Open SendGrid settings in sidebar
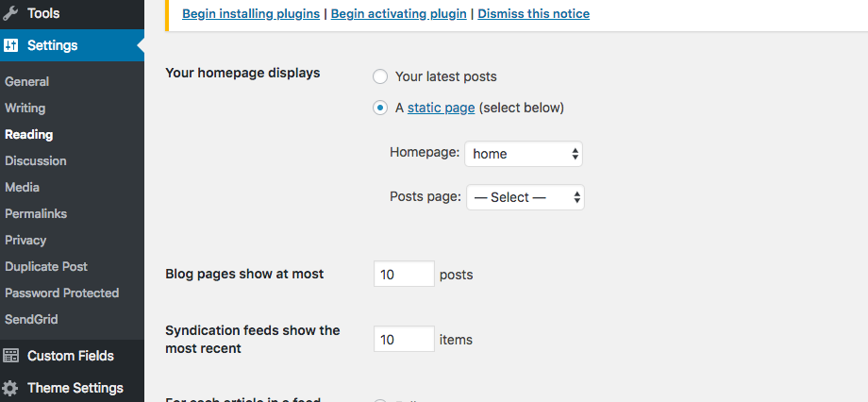868x402 pixels. (x=31, y=320)
